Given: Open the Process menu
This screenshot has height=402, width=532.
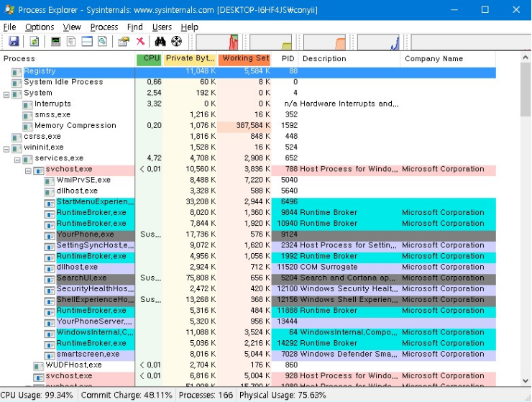Looking at the screenshot, I should tap(104, 27).
